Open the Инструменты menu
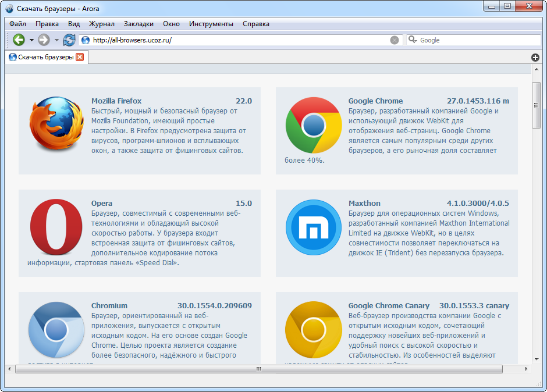Image resolution: width=547 pixels, height=392 pixels. (x=211, y=24)
